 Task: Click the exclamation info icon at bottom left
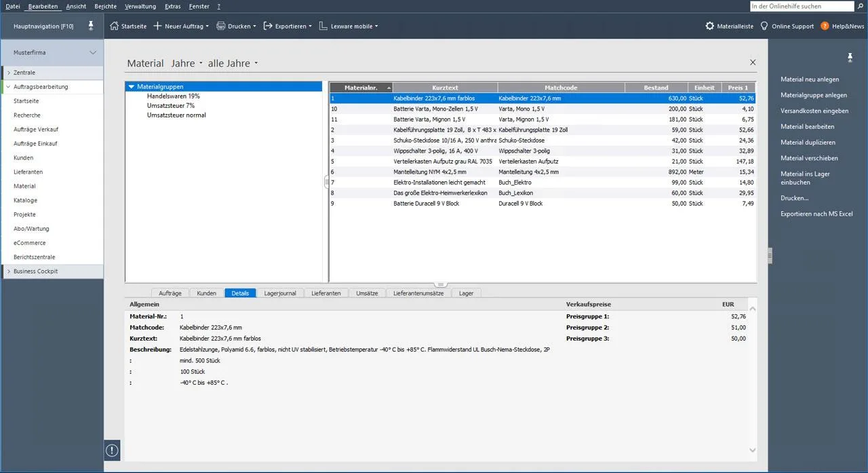click(112, 449)
